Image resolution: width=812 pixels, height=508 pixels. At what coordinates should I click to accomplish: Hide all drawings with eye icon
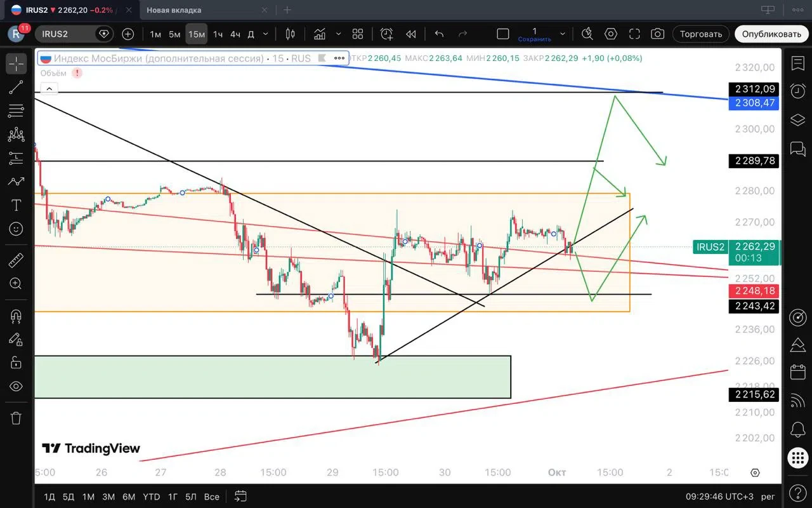16,386
